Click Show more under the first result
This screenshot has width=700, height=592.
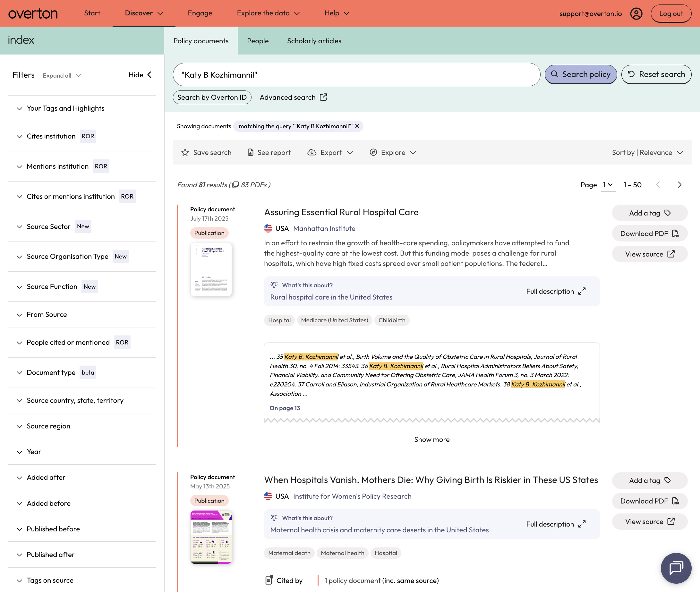pos(431,439)
